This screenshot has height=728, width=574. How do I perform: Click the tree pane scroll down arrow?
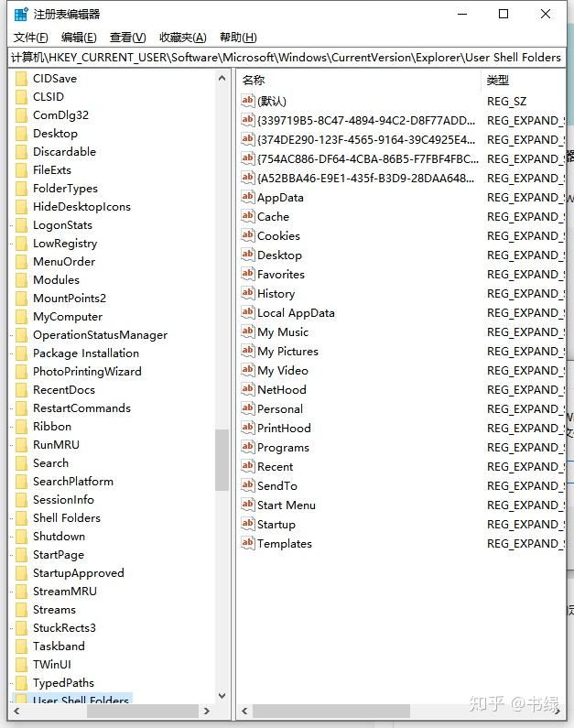222,696
